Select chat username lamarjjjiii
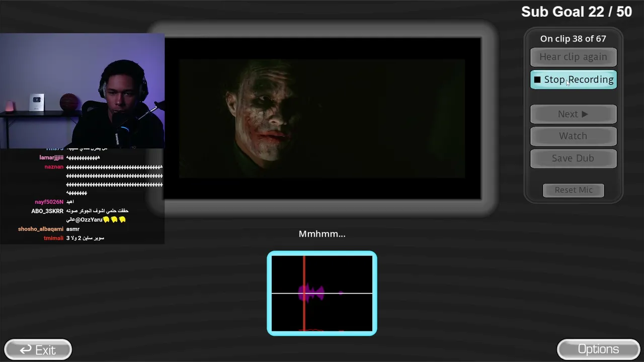Image resolution: width=644 pixels, height=362 pixels. 51,158
